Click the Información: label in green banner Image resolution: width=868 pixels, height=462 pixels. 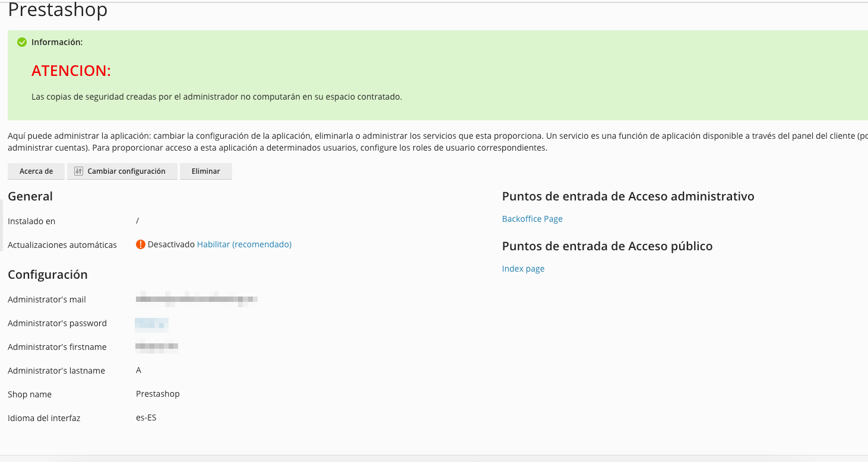tap(57, 42)
